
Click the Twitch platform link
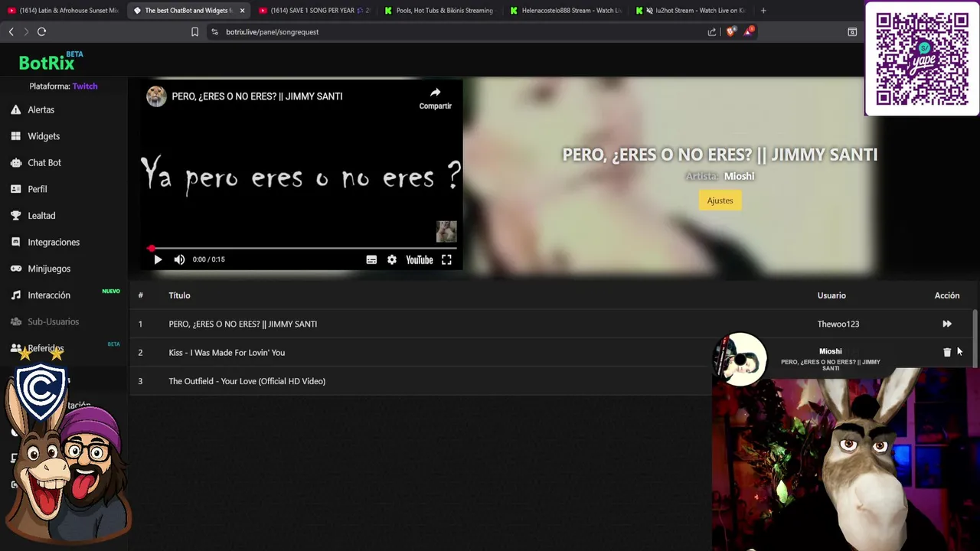click(85, 86)
